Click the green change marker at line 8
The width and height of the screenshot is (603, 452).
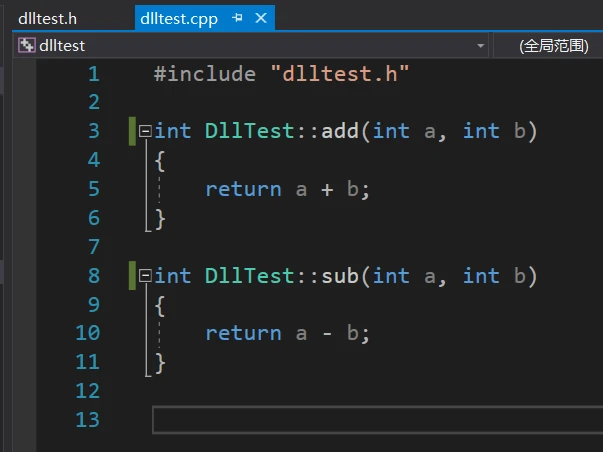(131, 275)
